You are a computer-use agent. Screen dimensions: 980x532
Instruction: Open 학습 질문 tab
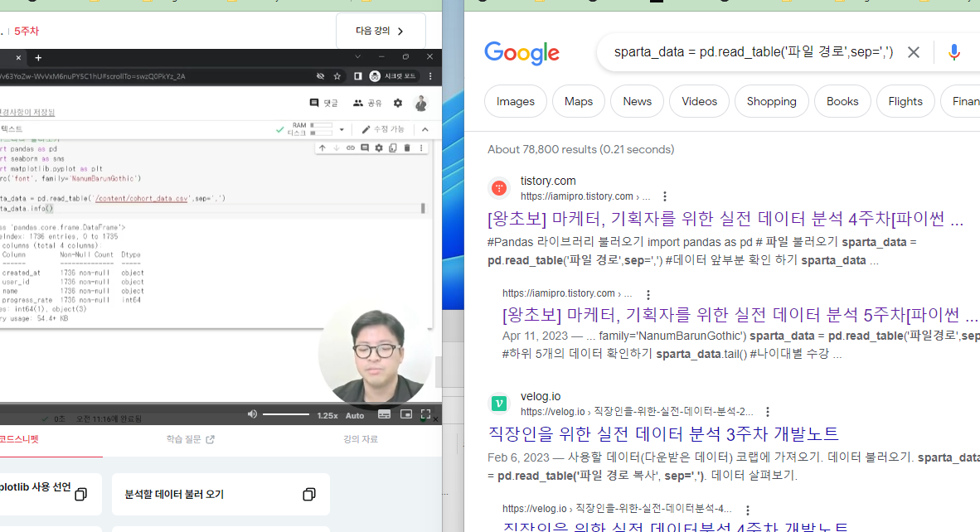tap(190, 439)
